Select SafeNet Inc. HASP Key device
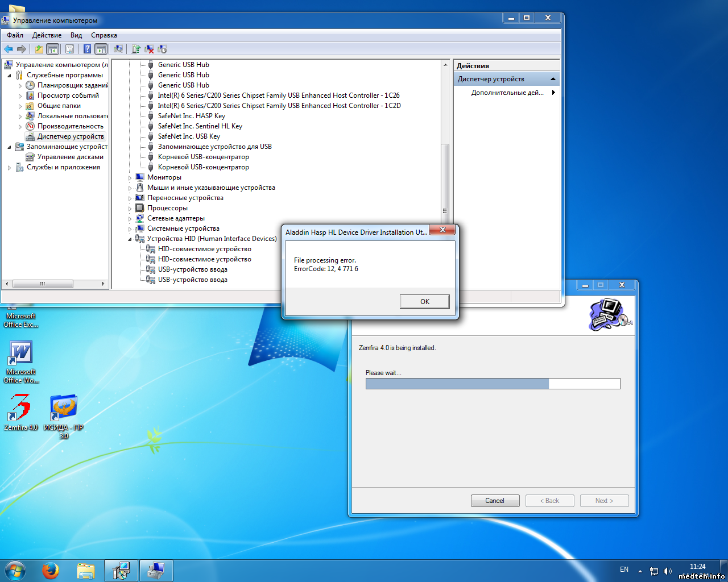 [x=191, y=116]
